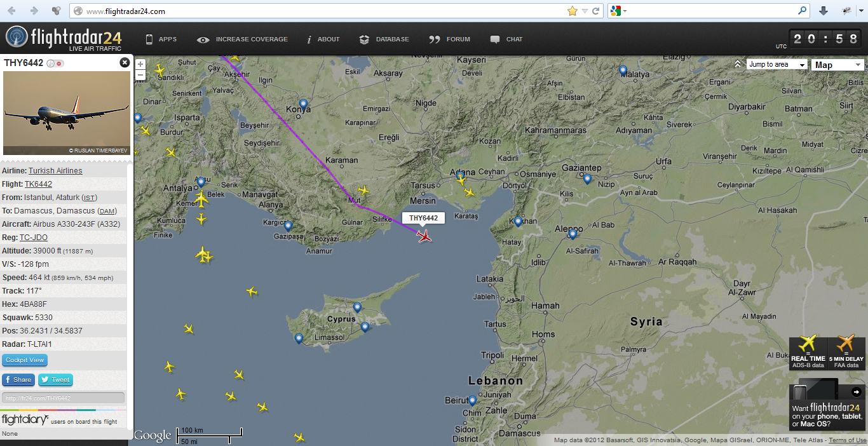This screenshot has width=868, height=446.
Task: Select the fr24.com/THY6442 link field
Action: (63, 398)
